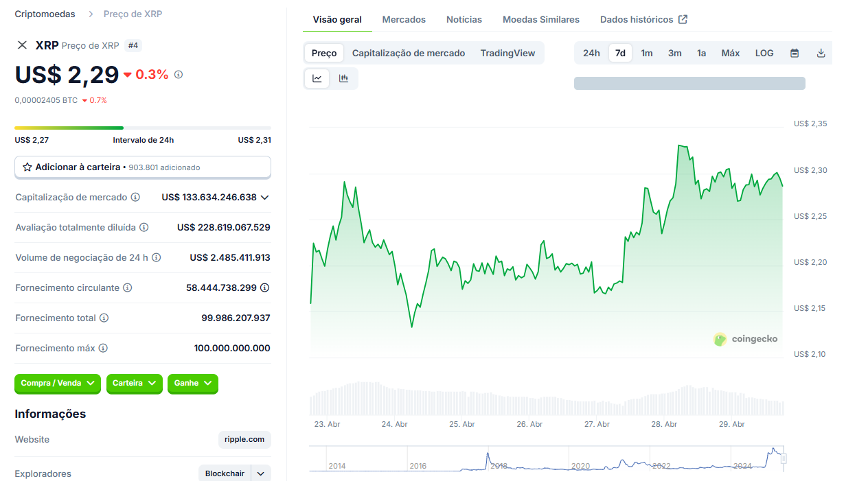Show info for Volume de negociação de 24 h
Image resolution: width=868 pixels, height=481 pixels.
[156, 257]
